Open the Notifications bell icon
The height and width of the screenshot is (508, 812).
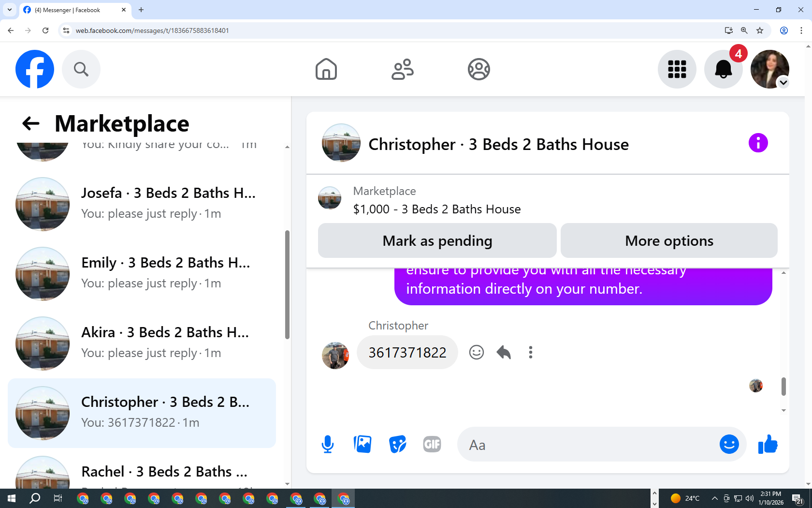tap(724, 69)
